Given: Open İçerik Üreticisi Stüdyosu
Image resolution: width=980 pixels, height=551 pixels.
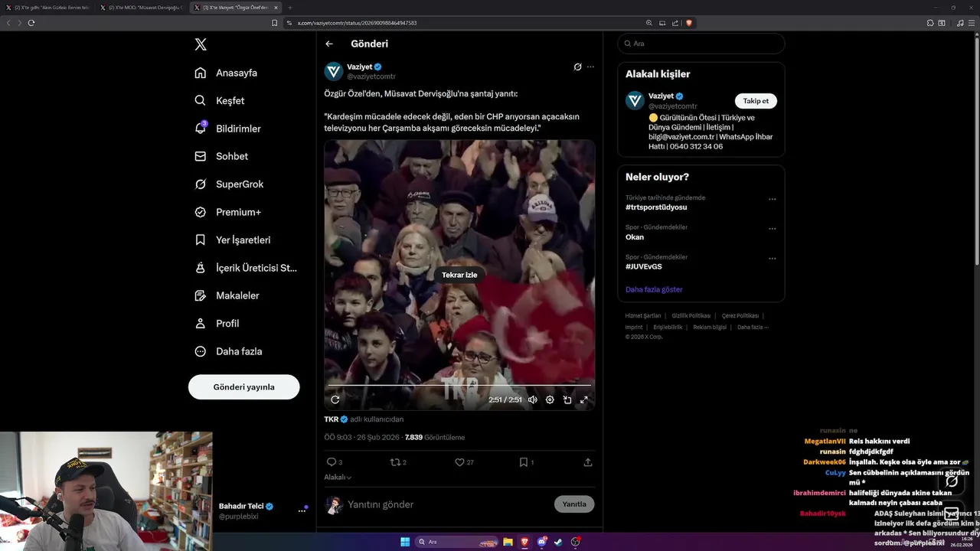Looking at the screenshot, I should 246,268.
